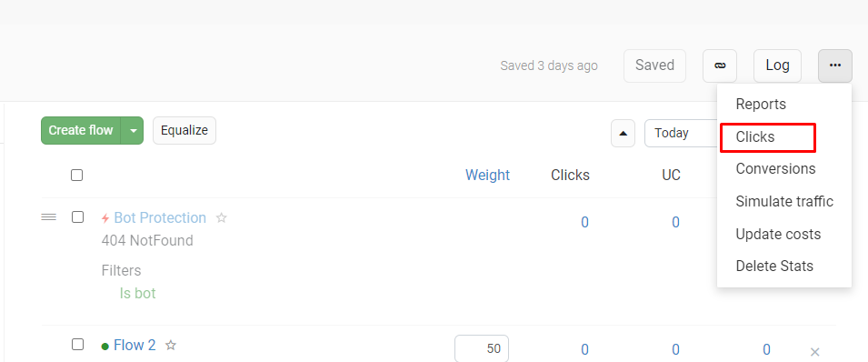Check the Bot Protection row checkbox
Screen dimensions: 868x362
77,217
